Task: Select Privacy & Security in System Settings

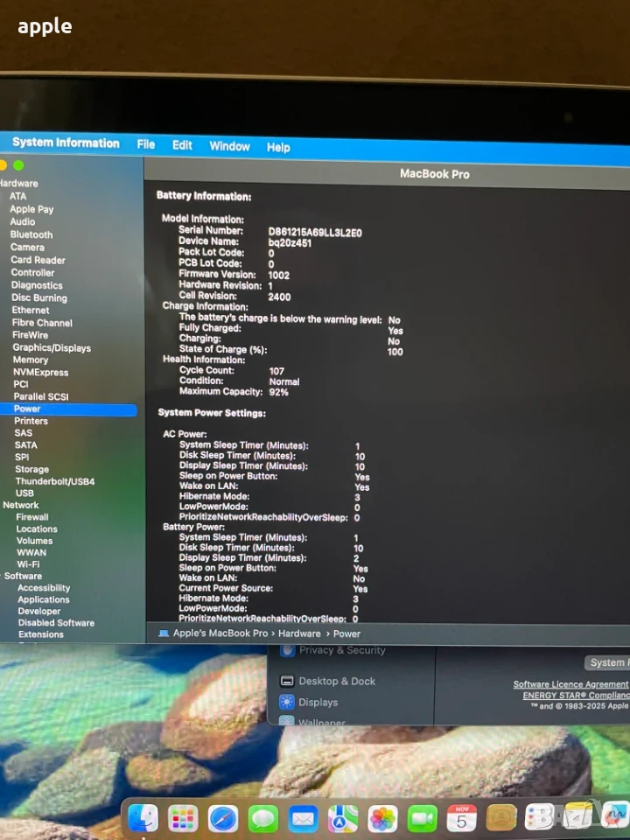Action: [x=342, y=650]
